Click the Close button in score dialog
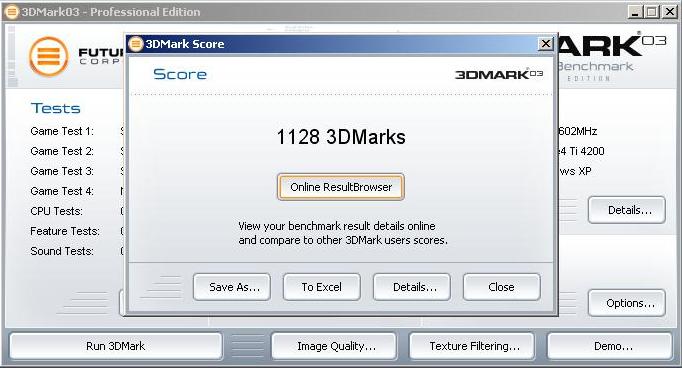 pyautogui.click(x=501, y=287)
